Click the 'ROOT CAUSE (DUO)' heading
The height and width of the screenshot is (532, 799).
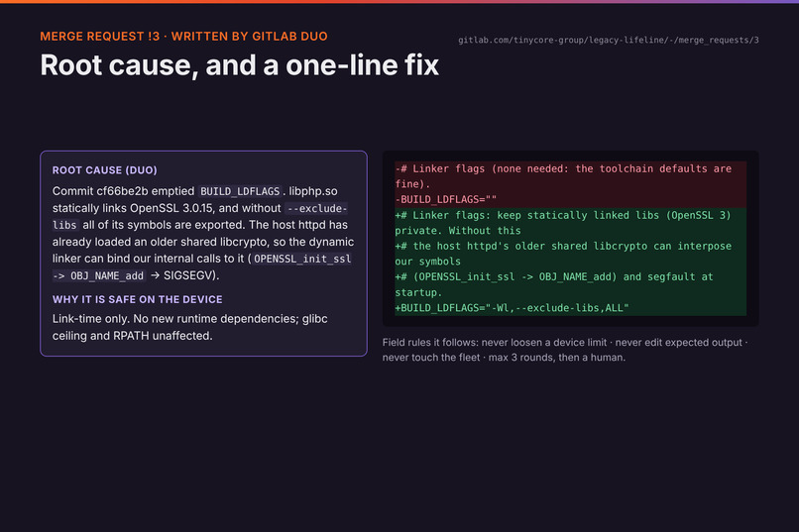coord(104,170)
